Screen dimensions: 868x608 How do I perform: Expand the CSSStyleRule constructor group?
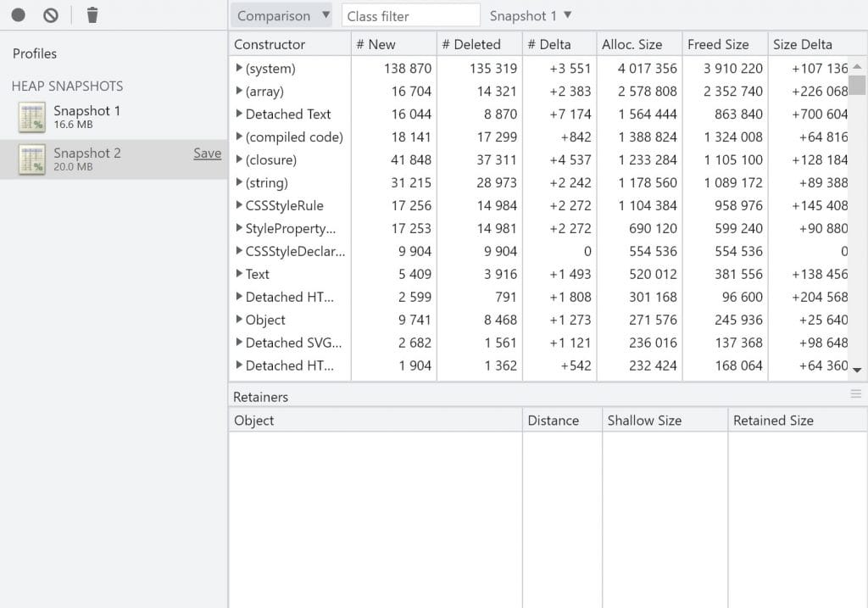tap(239, 205)
